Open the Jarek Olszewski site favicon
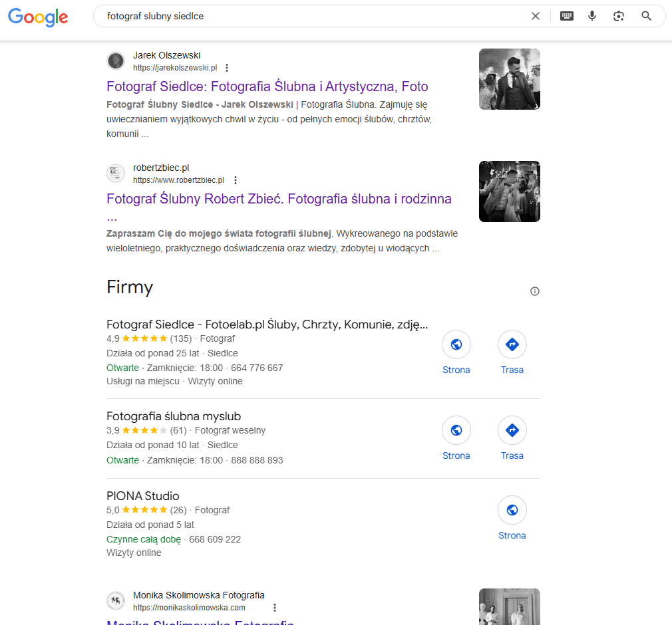 click(116, 61)
